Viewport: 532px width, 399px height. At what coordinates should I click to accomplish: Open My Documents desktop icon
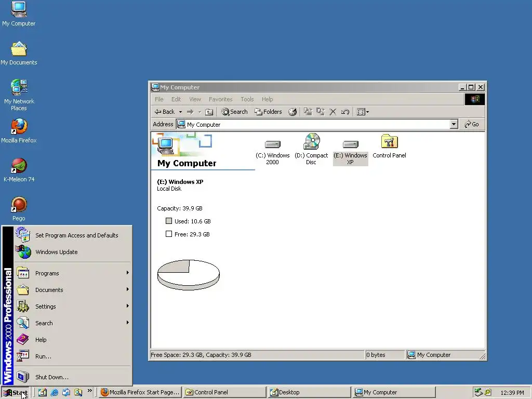point(19,54)
